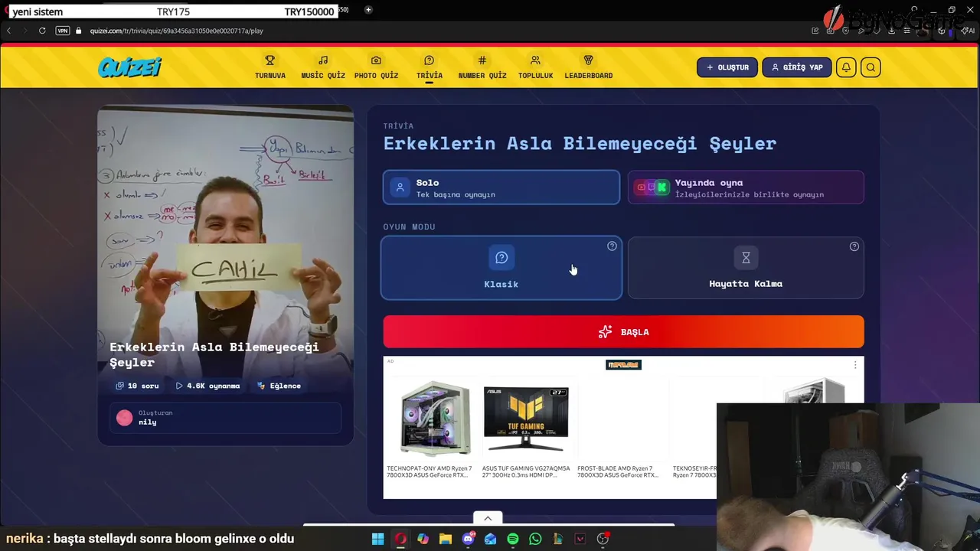
Task: Click Opera icon in taskbar
Action: click(x=400, y=539)
